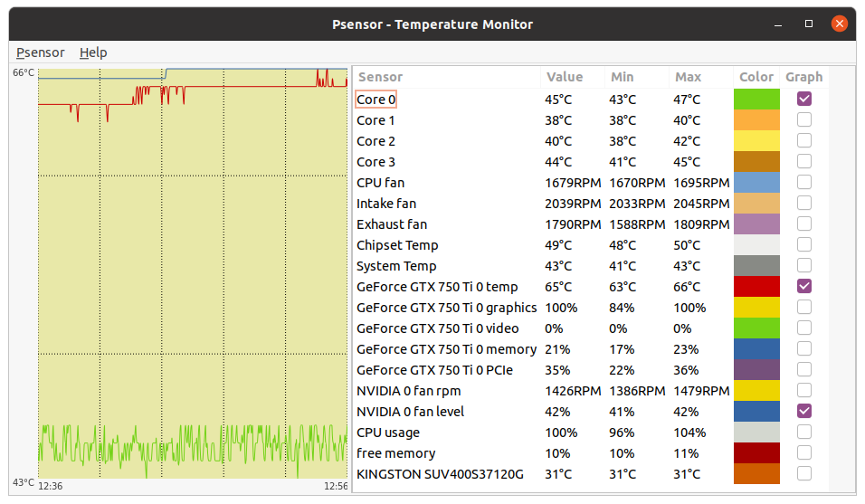Click the purple Exhaust fan color swatch

tap(756, 223)
